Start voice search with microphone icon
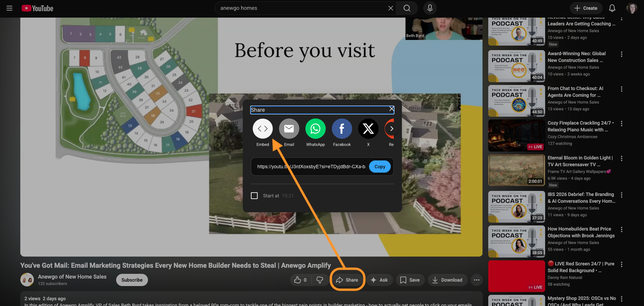 coord(430,8)
